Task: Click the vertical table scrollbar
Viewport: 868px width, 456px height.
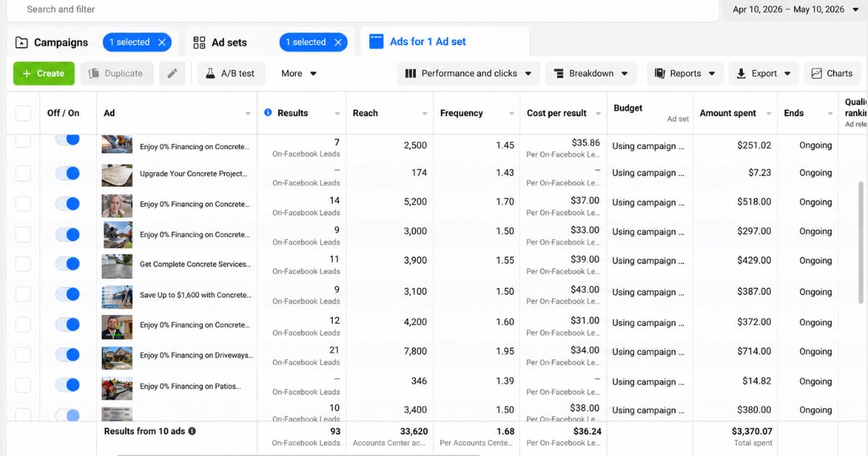Action: 861,242
